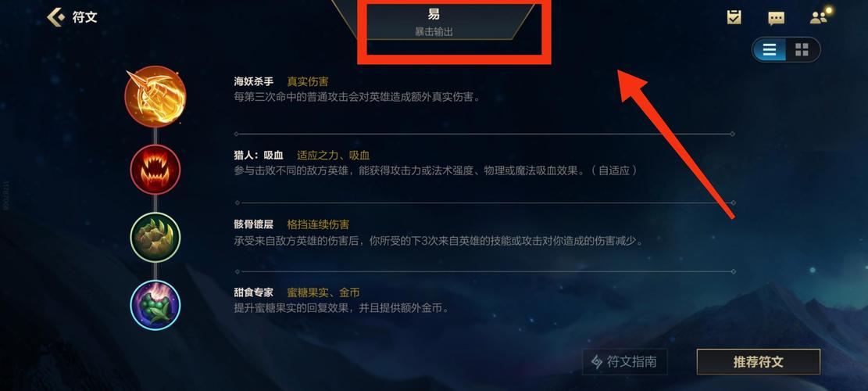Tap the back arrow beside 符文
868x391 pixels.
tap(55, 16)
